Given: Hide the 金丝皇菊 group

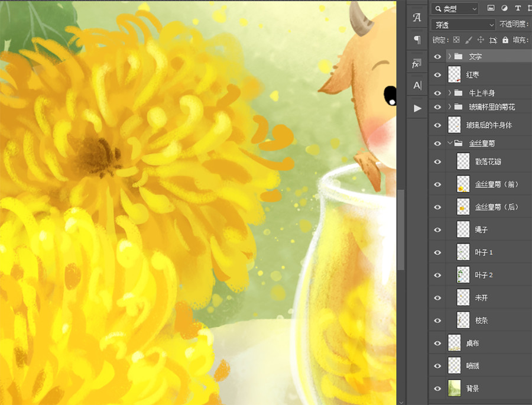Looking at the screenshot, I should (437, 143).
